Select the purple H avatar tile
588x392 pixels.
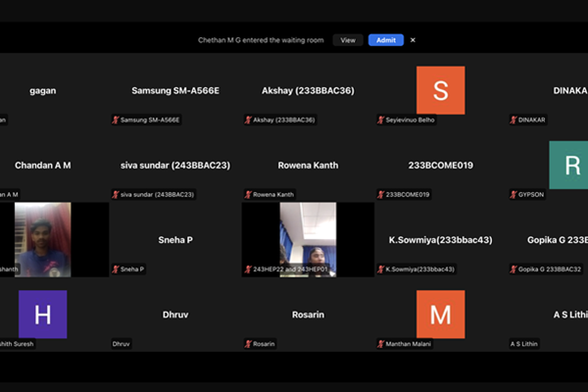[x=43, y=314]
